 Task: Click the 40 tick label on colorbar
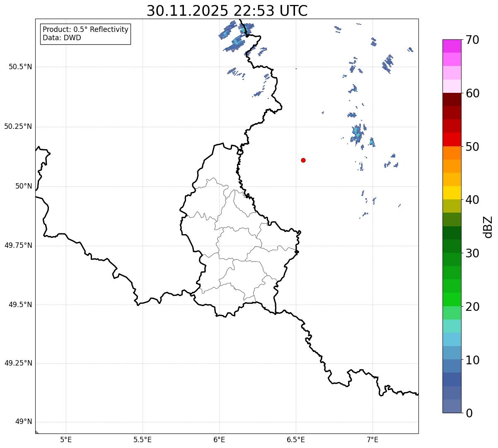point(472,200)
